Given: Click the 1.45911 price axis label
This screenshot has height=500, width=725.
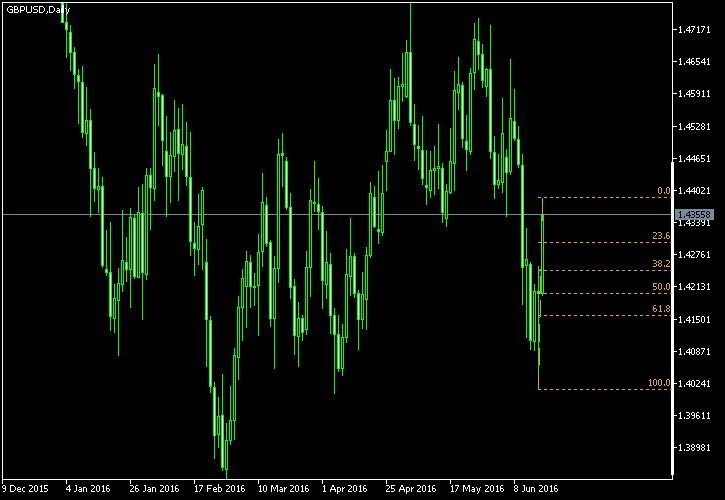Looking at the screenshot, I should click(694, 94).
